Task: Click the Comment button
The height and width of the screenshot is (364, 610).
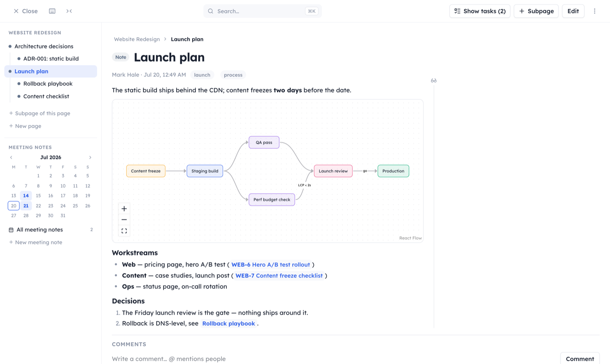Action: click(580, 359)
